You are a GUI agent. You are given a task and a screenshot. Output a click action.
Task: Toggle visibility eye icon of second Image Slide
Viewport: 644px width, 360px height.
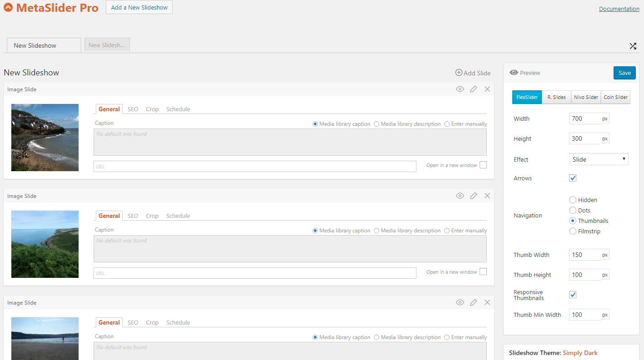coord(460,196)
